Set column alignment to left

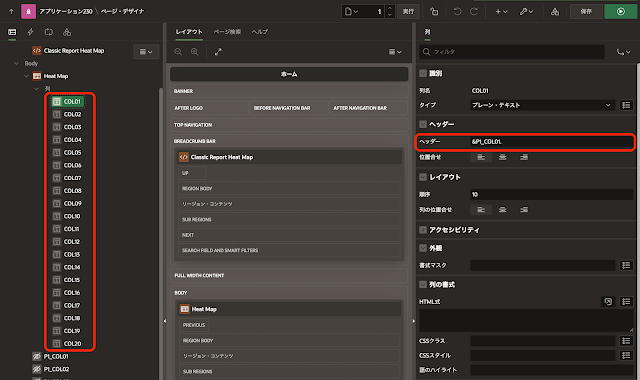[x=481, y=210]
